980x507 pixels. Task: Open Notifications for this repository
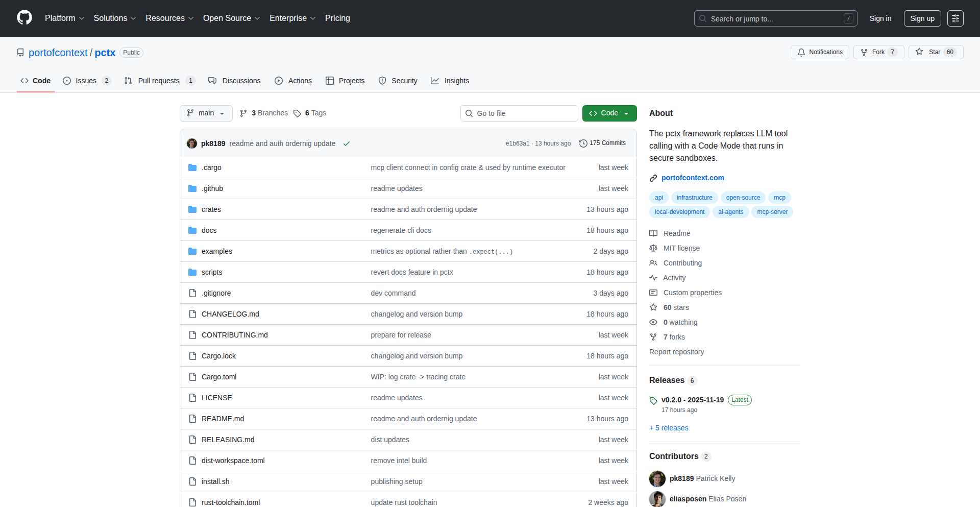[x=820, y=52]
